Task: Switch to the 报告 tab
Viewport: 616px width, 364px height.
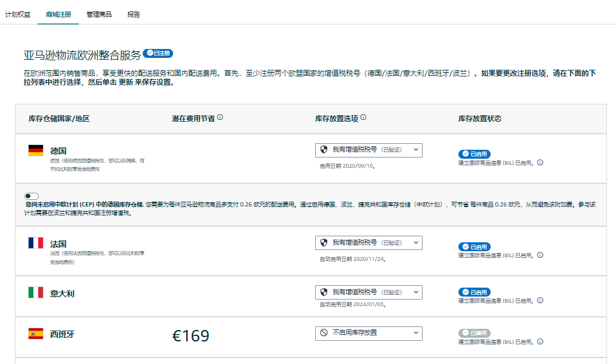Action: point(133,14)
